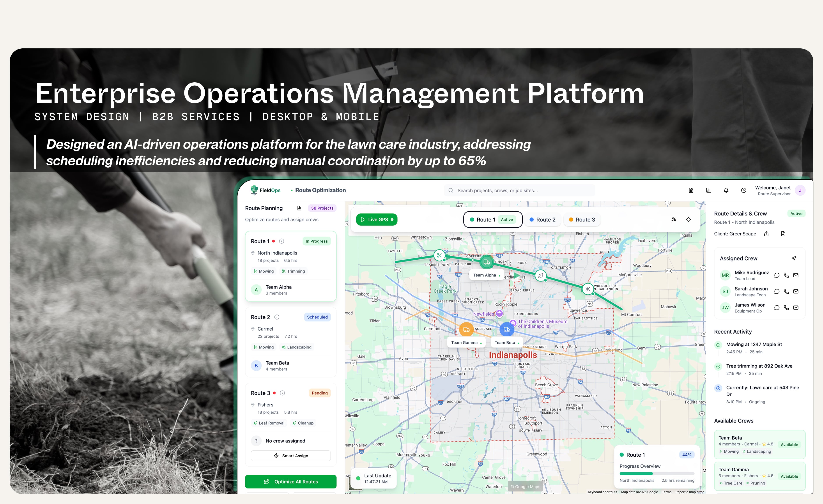Open the document icon in top bar
This screenshot has height=504, width=823.
(691, 190)
